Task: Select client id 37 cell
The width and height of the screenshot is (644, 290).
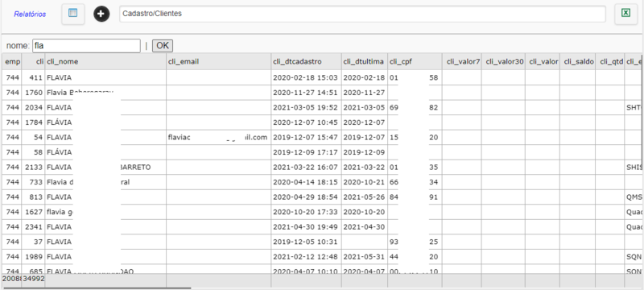Action: tap(33, 242)
